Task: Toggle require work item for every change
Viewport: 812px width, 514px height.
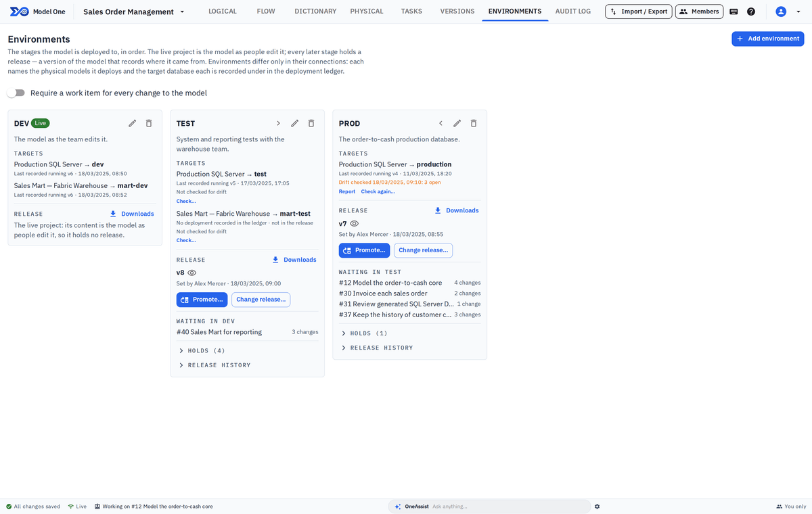Action: 16,93
